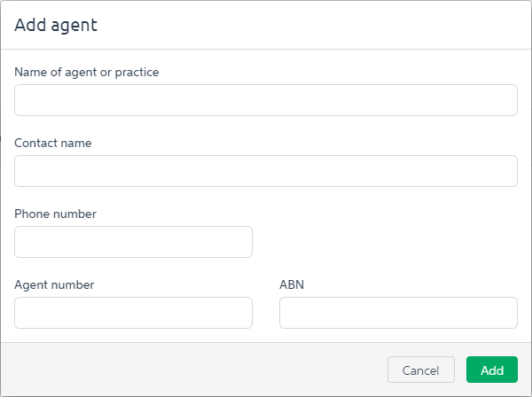Activate the input under Contact name
Screen dimensions: 532x397
[266, 171]
